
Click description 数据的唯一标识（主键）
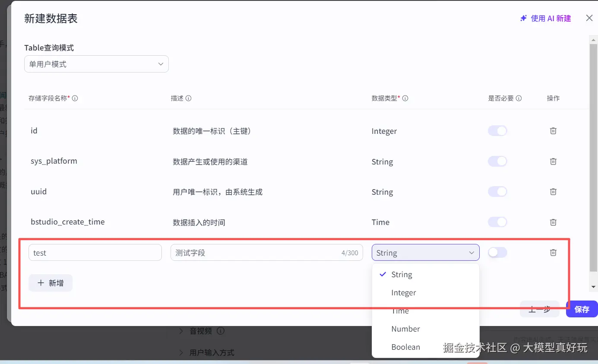[x=212, y=131]
